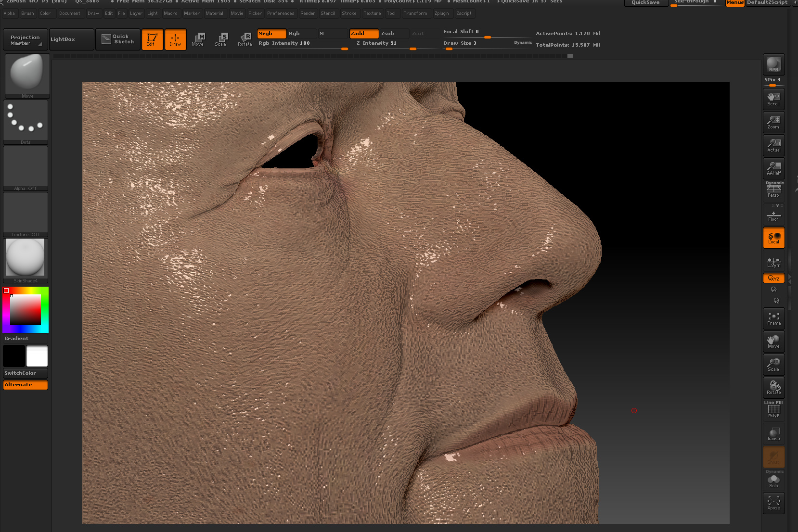Toggle XYZ rotation mode
This screenshot has height=532, width=798.
(773, 278)
